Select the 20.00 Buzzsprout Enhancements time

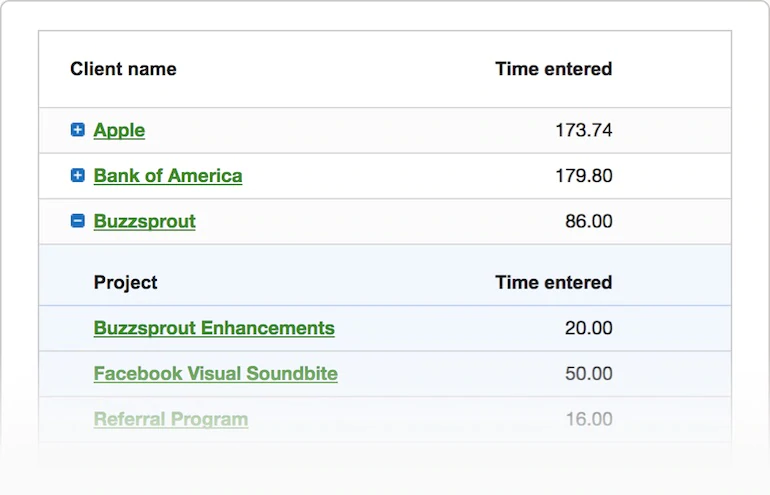tap(589, 328)
